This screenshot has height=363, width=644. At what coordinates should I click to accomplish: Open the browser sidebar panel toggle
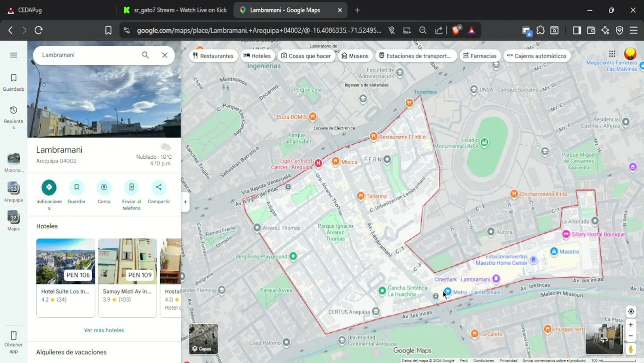[577, 30]
